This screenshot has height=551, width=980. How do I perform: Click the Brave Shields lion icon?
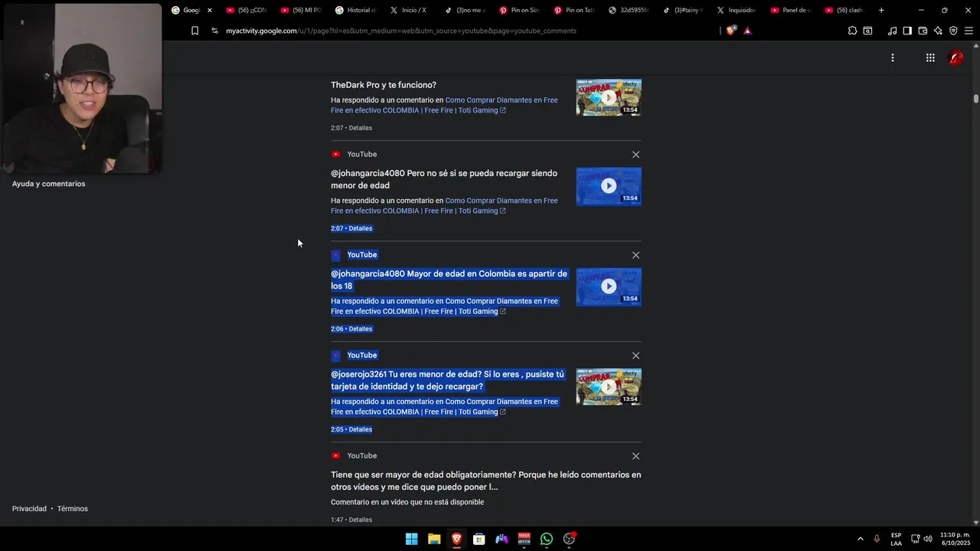click(x=730, y=31)
